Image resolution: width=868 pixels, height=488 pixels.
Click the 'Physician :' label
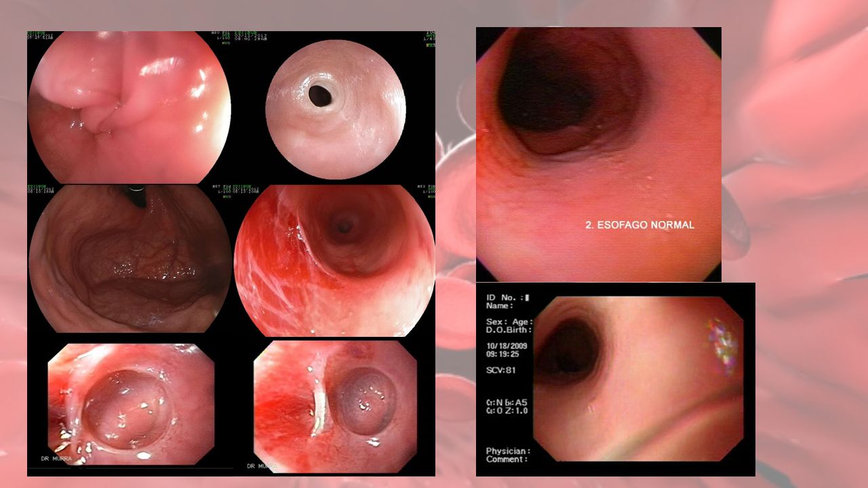point(508,451)
